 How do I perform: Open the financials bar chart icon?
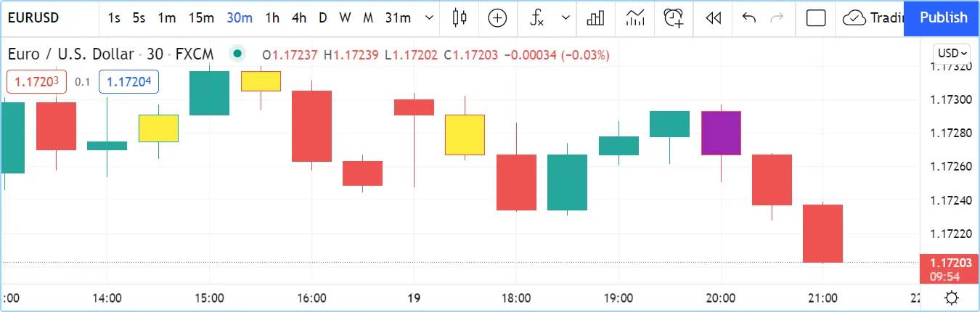click(x=595, y=18)
